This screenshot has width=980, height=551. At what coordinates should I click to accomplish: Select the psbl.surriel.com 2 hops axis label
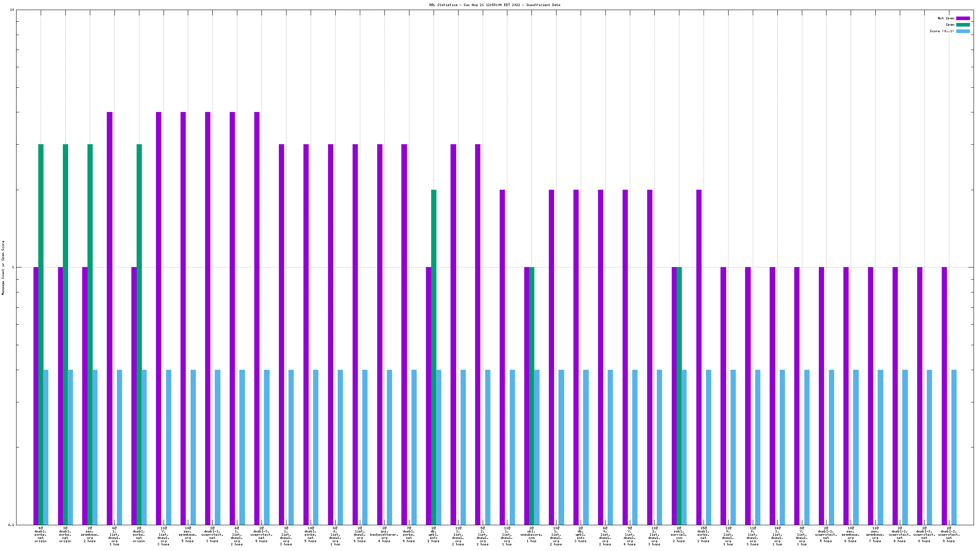coord(679,534)
